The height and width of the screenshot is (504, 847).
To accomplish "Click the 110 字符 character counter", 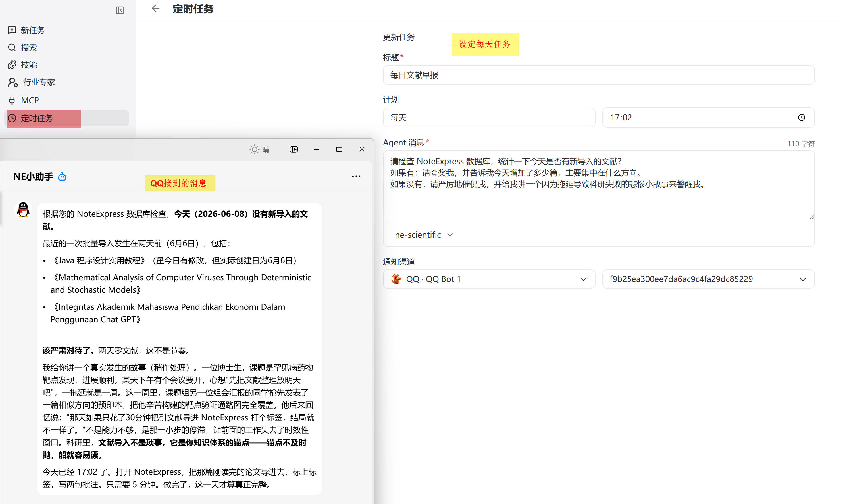I will (801, 144).
